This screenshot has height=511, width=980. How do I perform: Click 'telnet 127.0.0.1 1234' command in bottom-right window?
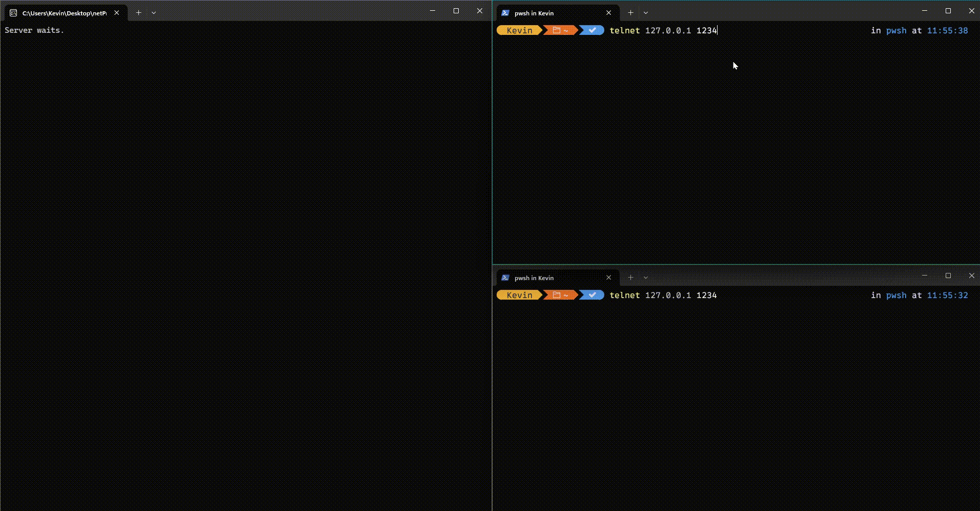pos(663,295)
